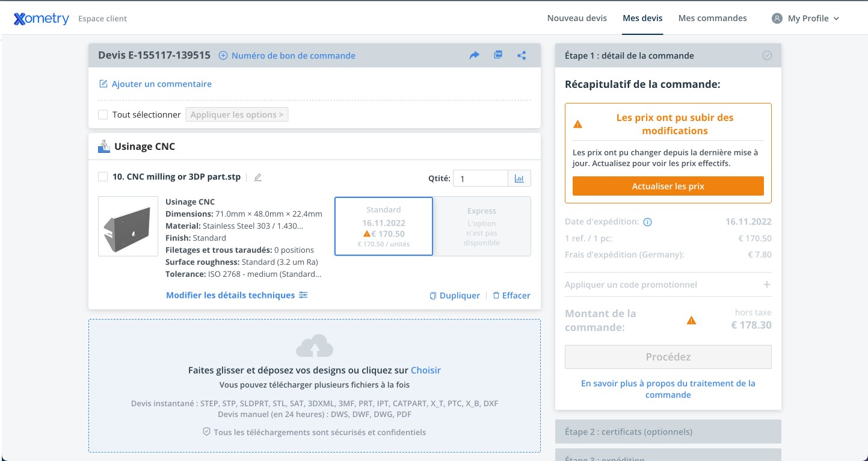Go to Nouveau devis tab
The height and width of the screenshot is (461, 868).
point(577,19)
